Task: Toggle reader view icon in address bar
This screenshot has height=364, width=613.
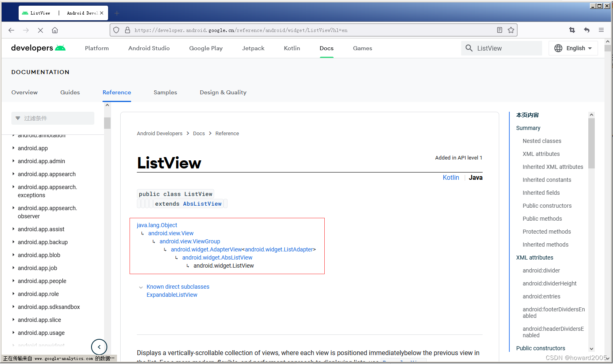Action: tap(500, 30)
